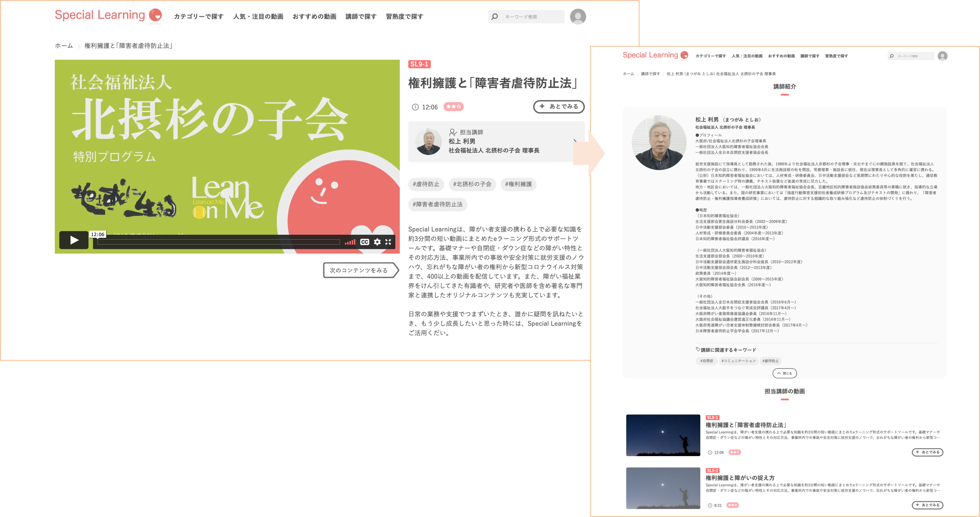Adjust the video volume bars
980x517 pixels.
[350, 242]
